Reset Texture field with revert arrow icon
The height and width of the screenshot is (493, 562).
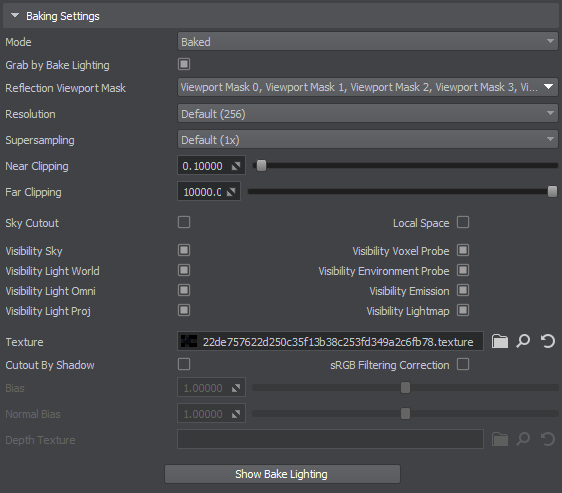547,341
